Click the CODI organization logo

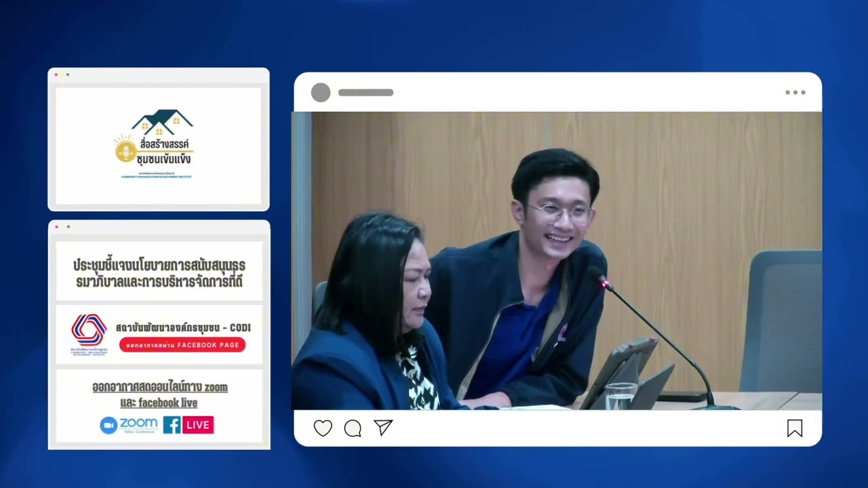click(89, 334)
